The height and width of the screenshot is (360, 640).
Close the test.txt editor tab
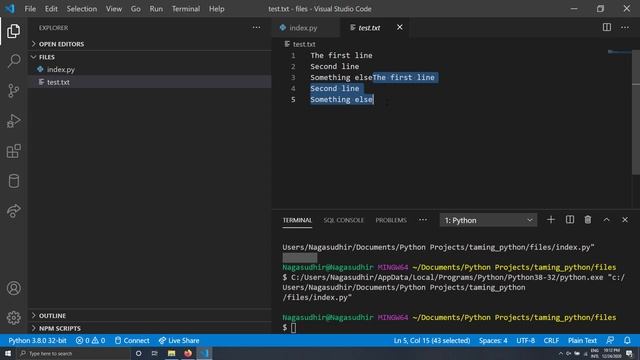coord(400,27)
